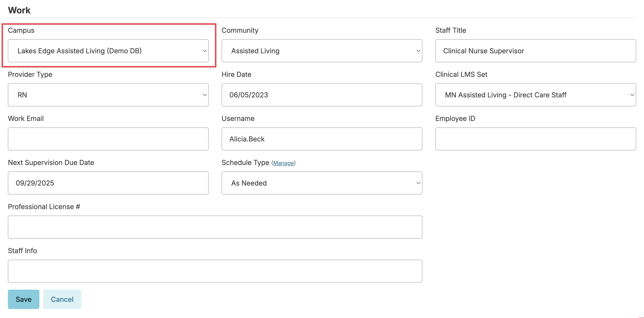Click the Schedule Type chevron arrow

click(x=418, y=183)
